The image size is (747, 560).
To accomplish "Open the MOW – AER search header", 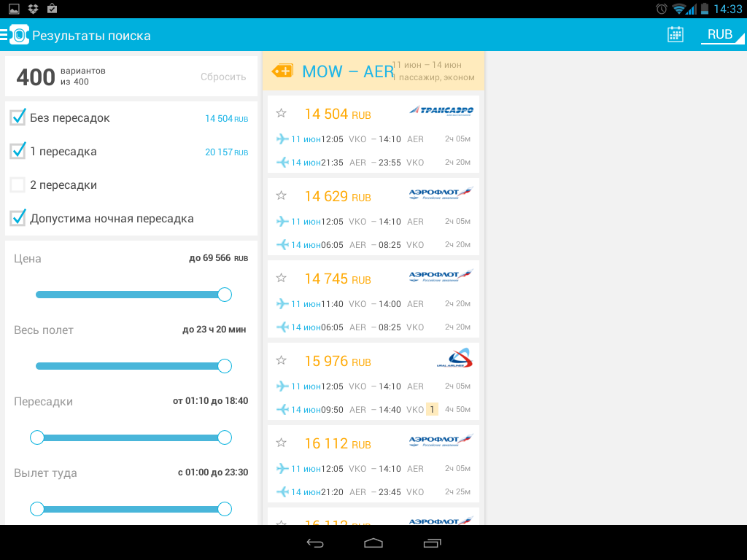I will (373, 71).
